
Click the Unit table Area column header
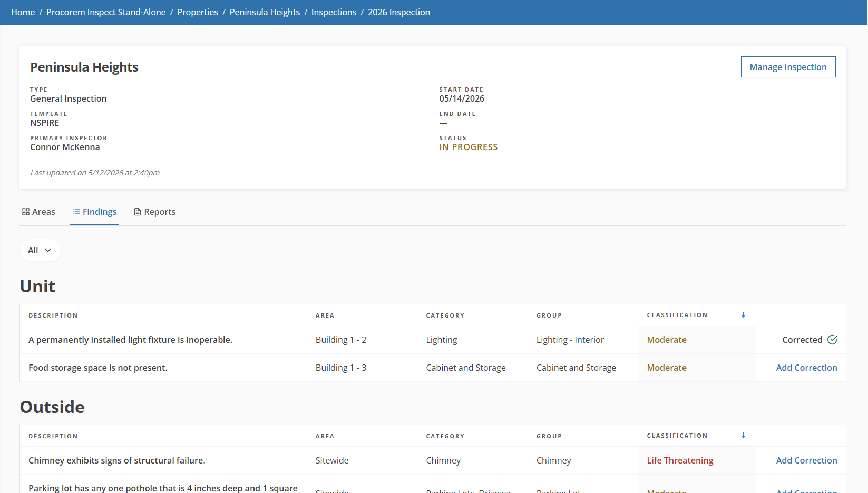[x=325, y=315]
